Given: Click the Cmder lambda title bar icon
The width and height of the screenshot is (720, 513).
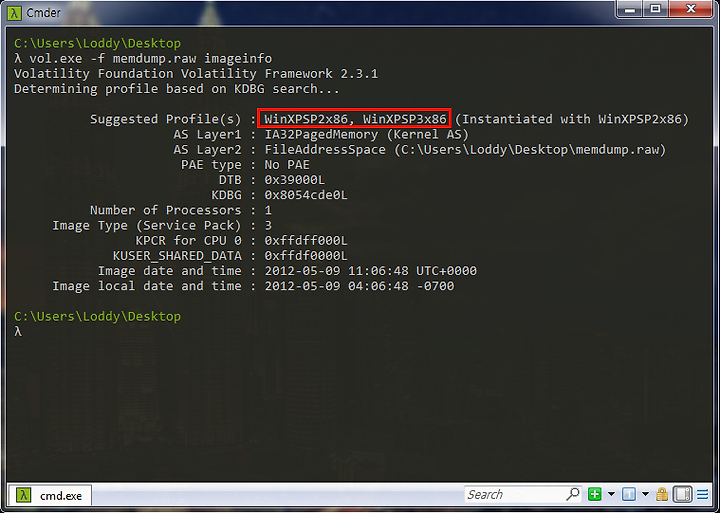Looking at the screenshot, I should tap(14, 13).
